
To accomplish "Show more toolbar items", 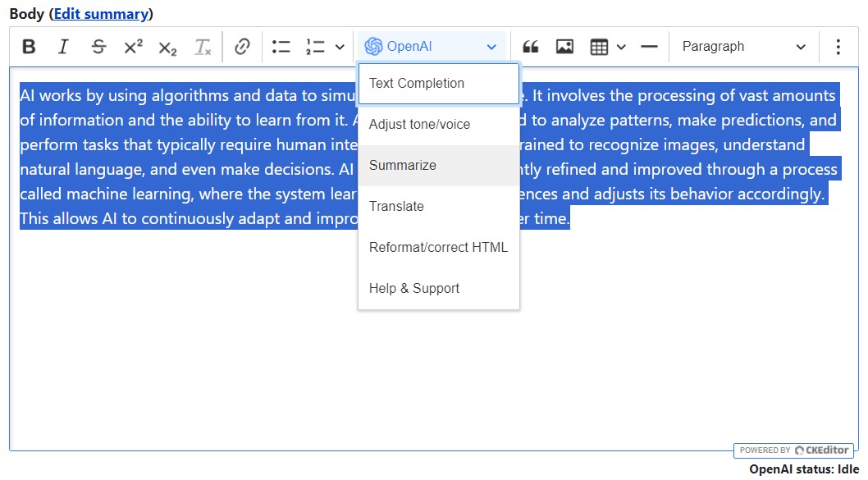I will pos(838,47).
